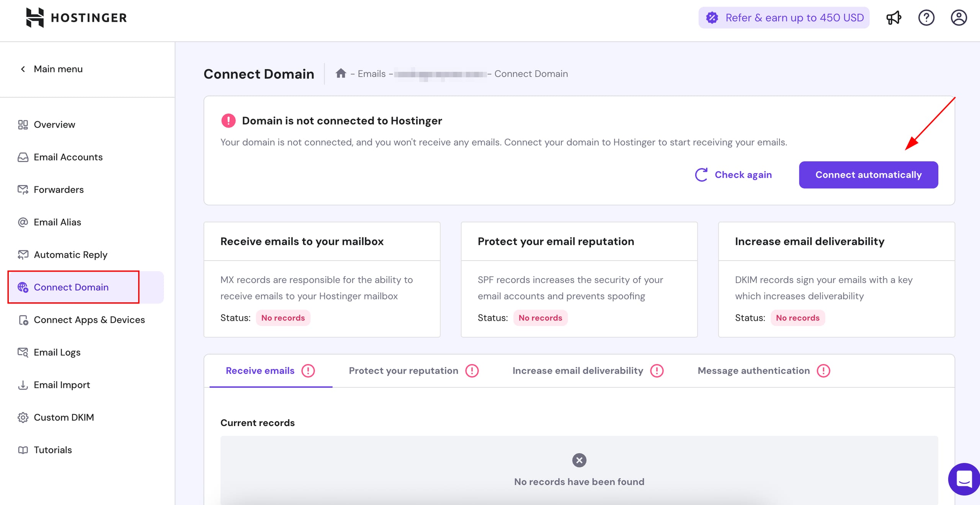
Task: Switch to Protect your reputation tab
Action: (x=403, y=371)
